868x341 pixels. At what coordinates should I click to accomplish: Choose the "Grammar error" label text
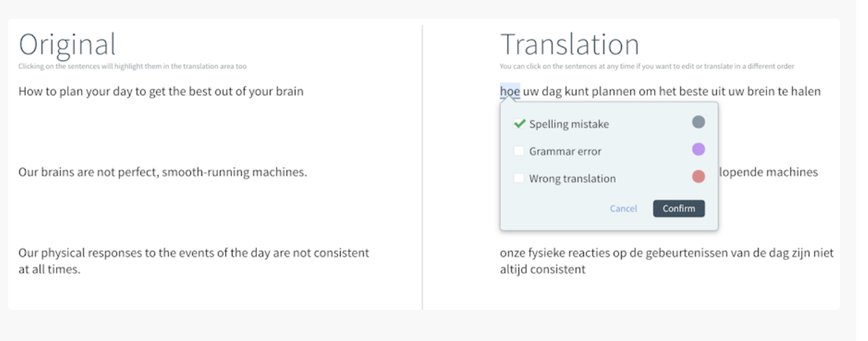pos(565,151)
